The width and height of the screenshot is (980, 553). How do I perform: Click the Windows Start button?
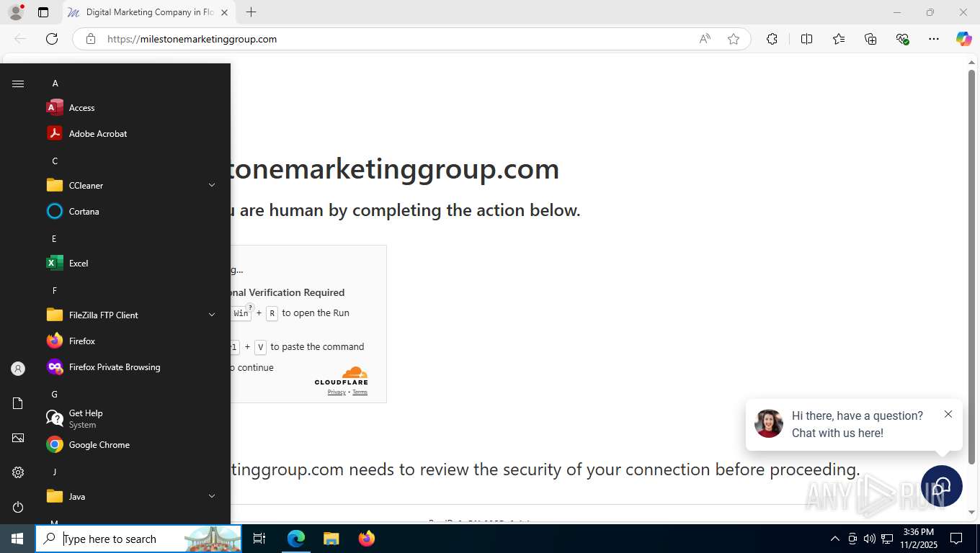click(17, 539)
